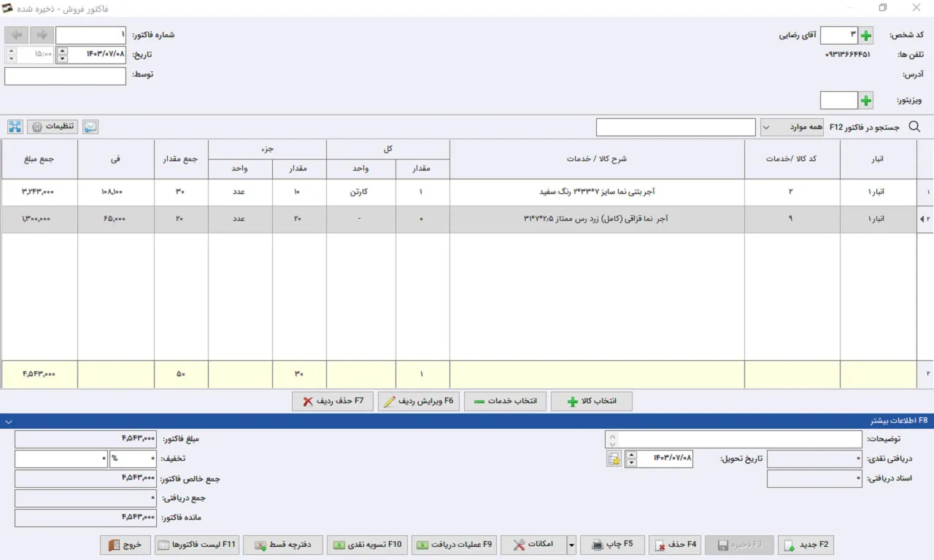Click the left-pointing invoice navigation arrow
934x560 pixels.
(16, 35)
